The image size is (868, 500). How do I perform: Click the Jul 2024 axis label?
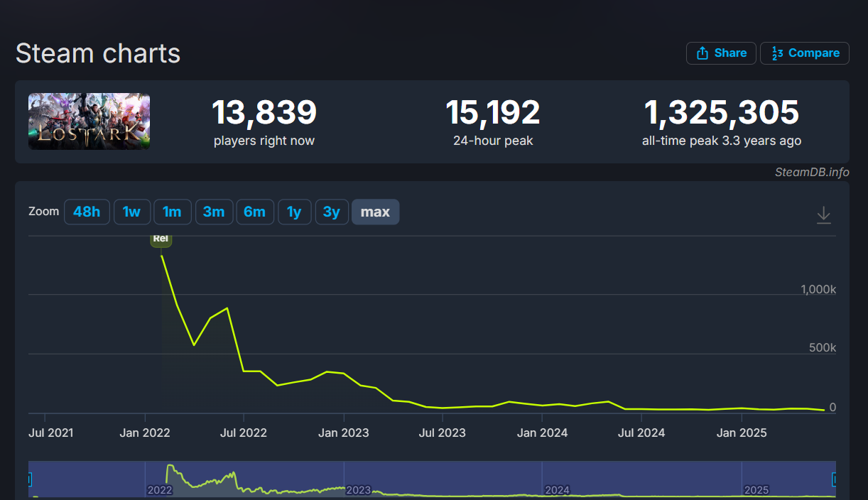coord(641,433)
